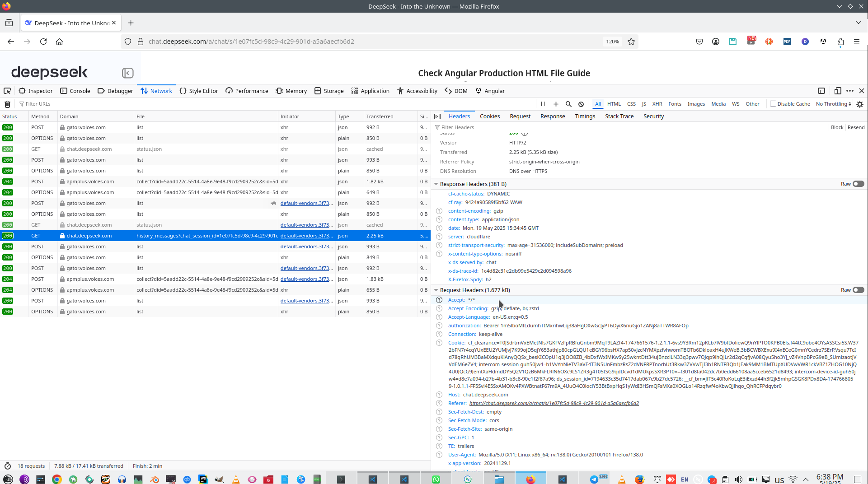Open the DevTools three-dot options menu
868x484 pixels.
[x=850, y=91]
